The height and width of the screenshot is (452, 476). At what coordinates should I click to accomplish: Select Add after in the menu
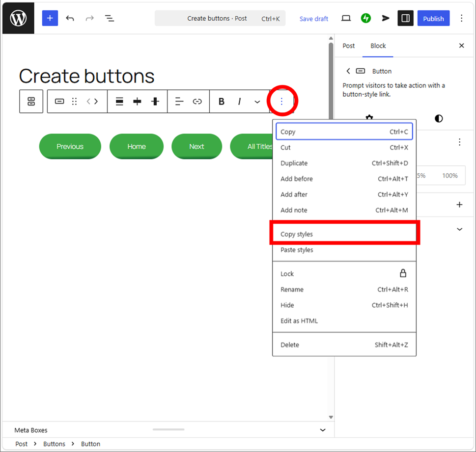coord(344,194)
